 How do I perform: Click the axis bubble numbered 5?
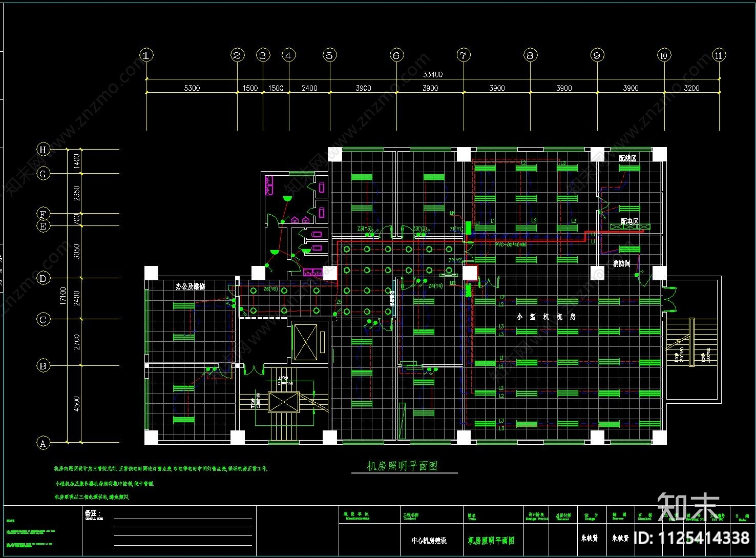(x=330, y=55)
